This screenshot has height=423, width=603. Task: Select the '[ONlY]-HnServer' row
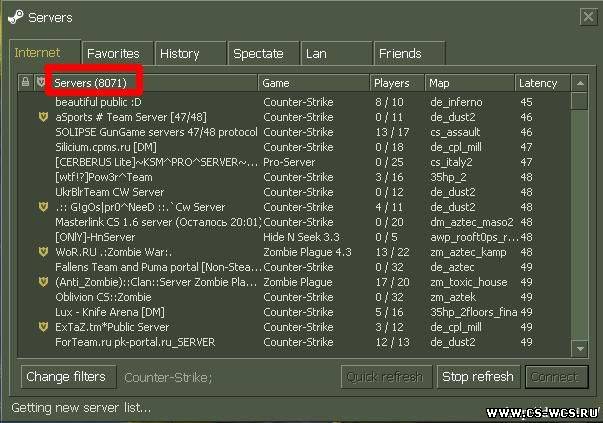click(294, 237)
